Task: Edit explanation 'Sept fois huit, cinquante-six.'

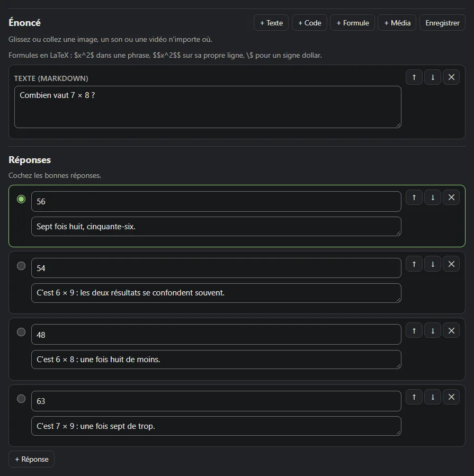Action: click(x=216, y=227)
